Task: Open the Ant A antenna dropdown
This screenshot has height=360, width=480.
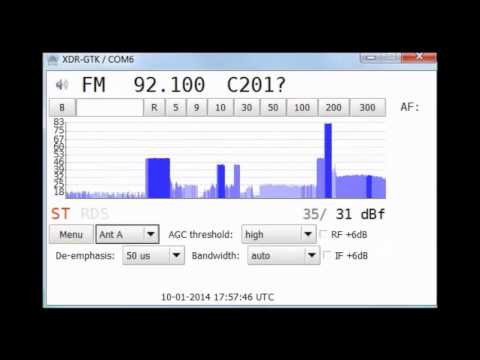Action: 127,235
